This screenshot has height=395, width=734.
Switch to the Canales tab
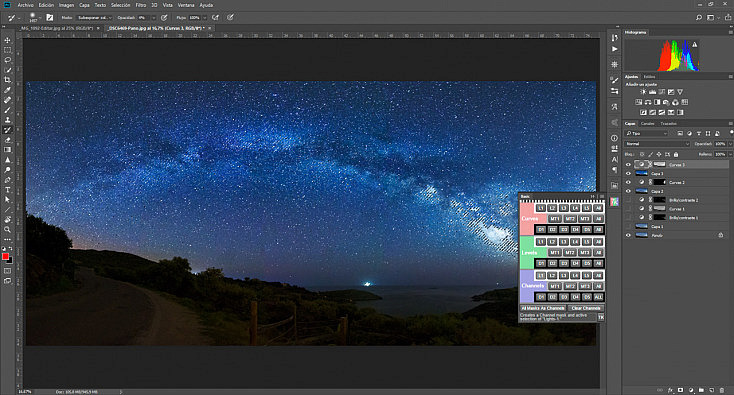pyautogui.click(x=647, y=124)
